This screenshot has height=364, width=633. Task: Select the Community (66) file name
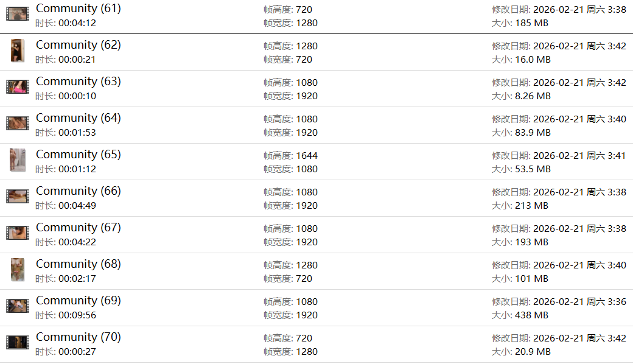click(78, 191)
